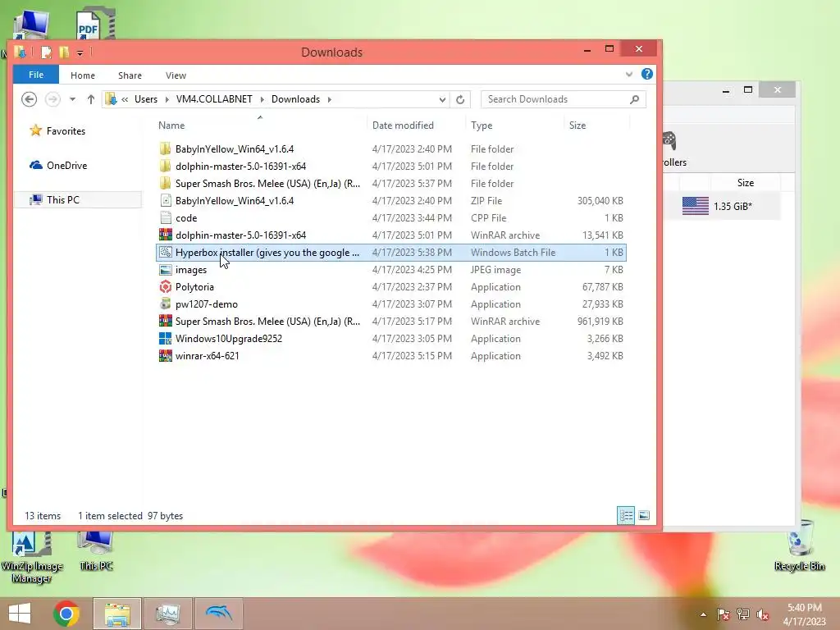Sort by Size column in Downloads window
Screen dimensions: 840x630
point(577,126)
